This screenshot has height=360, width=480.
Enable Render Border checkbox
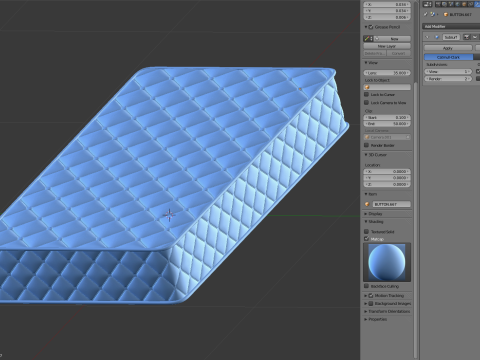[366, 145]
